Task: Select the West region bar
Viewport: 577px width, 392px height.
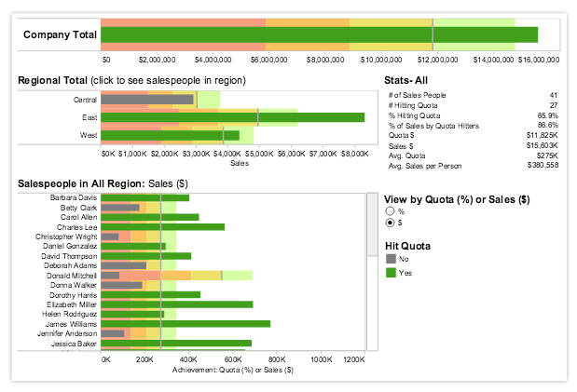Action: [x=169, y=136]
